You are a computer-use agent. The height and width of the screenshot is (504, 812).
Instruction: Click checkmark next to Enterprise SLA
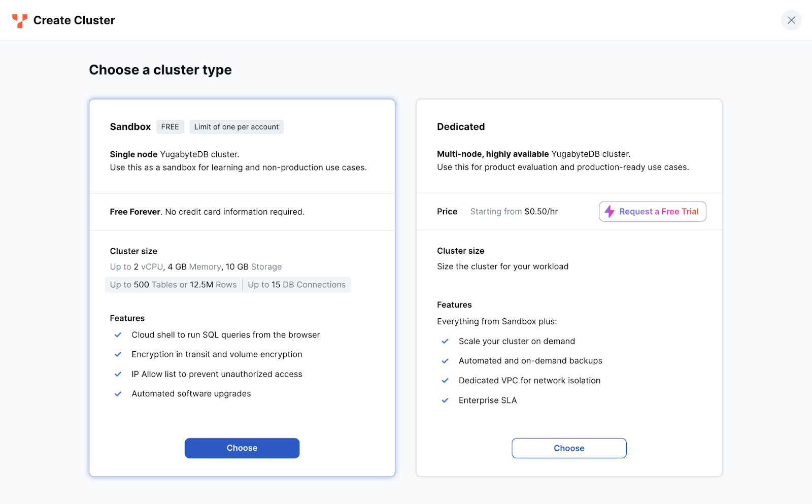tap(445, 400)
